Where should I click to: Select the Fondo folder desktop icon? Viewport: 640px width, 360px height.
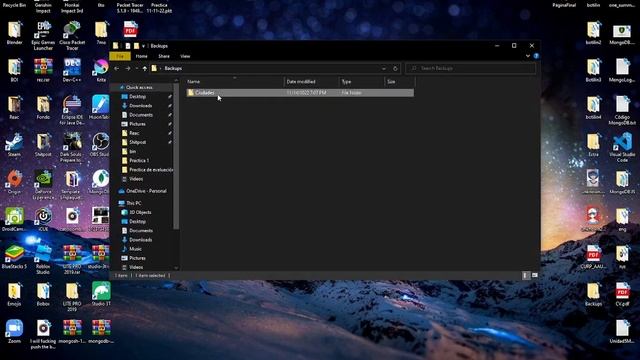click(43, 108)
